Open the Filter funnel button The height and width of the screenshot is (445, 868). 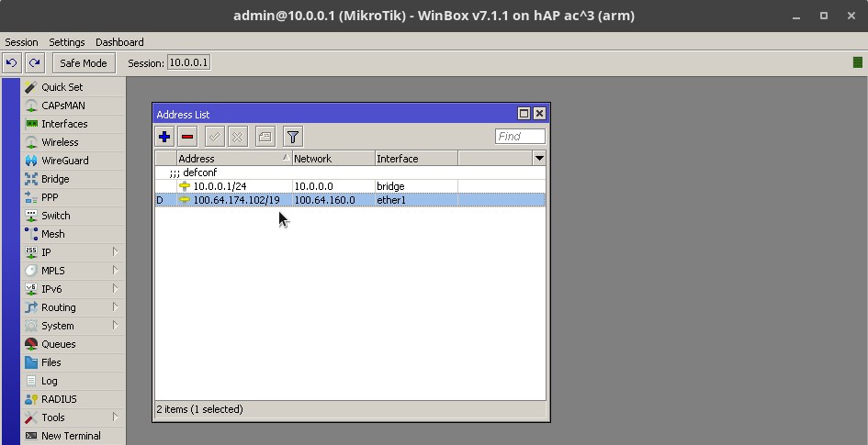pyautogui.click(x=293, y=137)
